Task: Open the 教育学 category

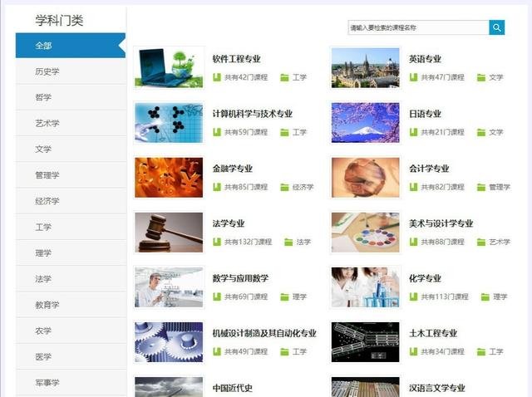Action: 71,305
